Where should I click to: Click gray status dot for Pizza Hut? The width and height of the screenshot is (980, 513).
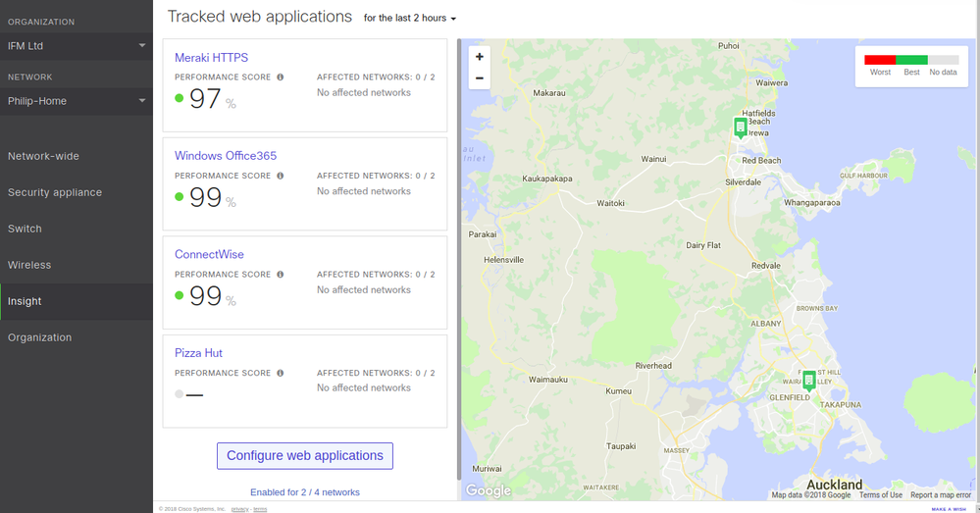coord(179,394)
